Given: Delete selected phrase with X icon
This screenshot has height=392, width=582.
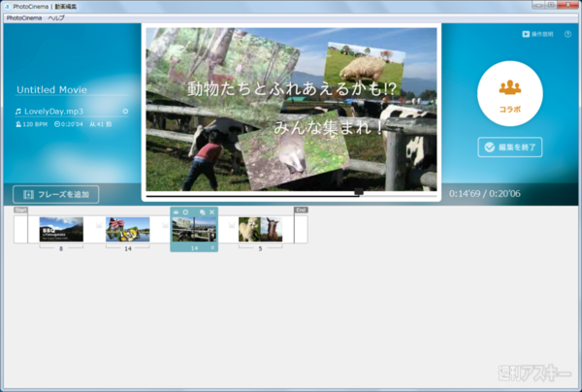Looking at the screenshot, I should (x=211, y=212).
